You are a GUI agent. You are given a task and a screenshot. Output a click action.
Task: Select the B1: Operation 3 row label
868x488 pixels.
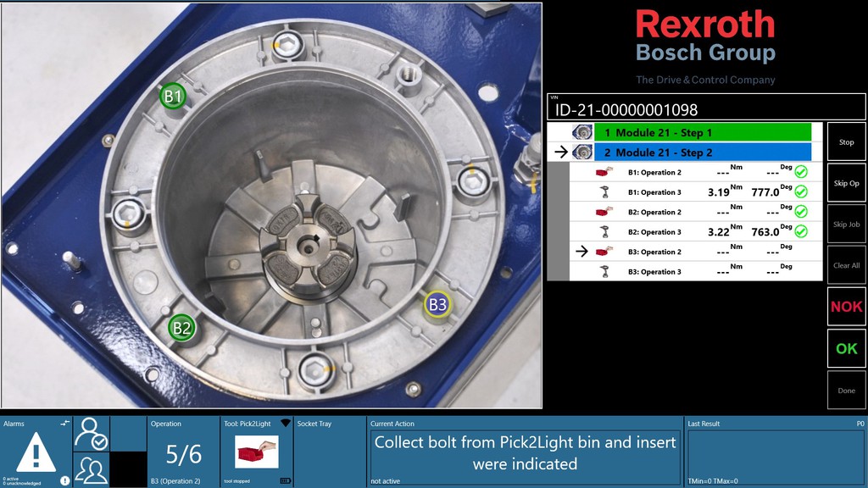[654, 192]
